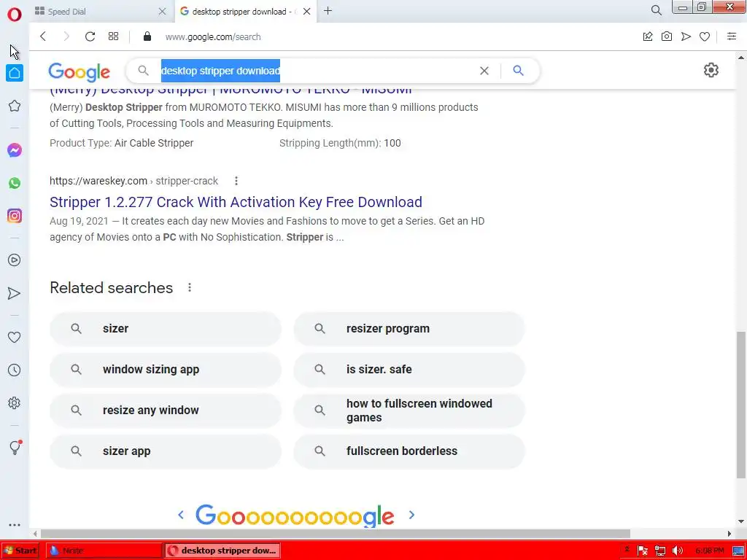
Task: Click the Google search input field
Action: pos(314,71)
